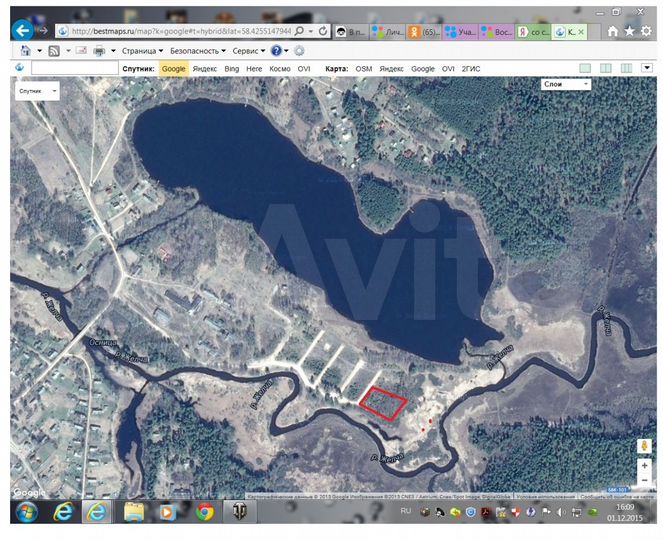
Task: Click the home page icon in command bar
Action: click(x=26, y=51)
